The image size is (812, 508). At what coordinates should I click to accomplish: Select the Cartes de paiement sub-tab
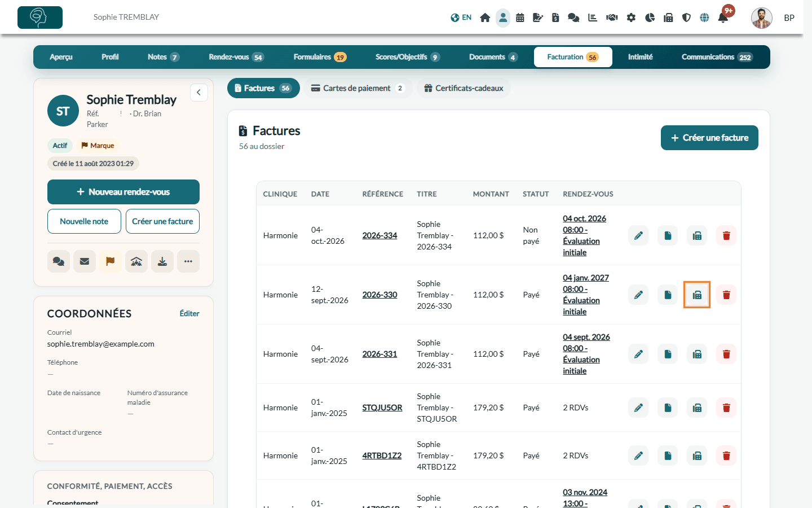point(358,88)
